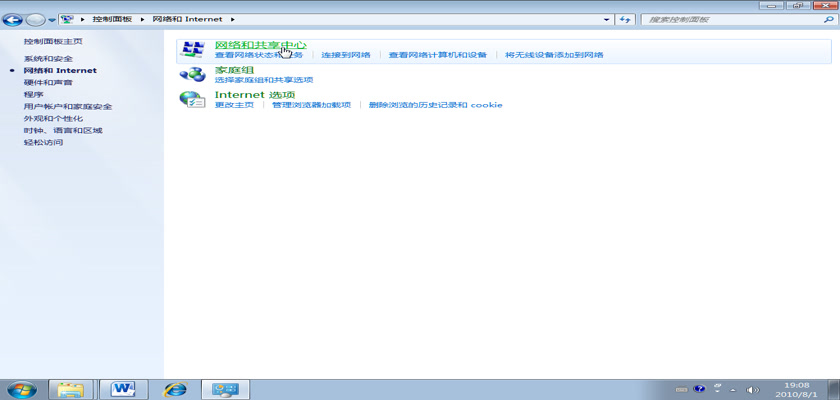Go to 控制面板主页 in the sidebar
Screen dimensions: 840x400
pos(52,42)
